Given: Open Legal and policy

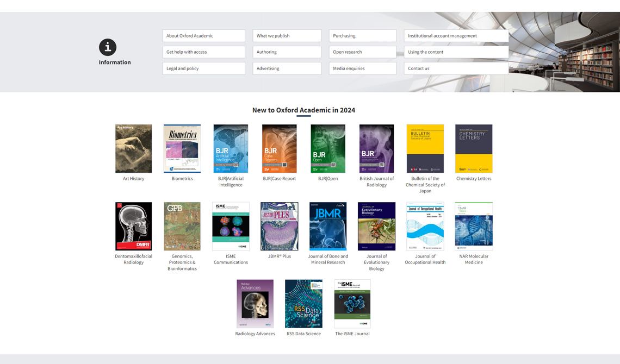Looking at the screenshot, I should (203, 68).
